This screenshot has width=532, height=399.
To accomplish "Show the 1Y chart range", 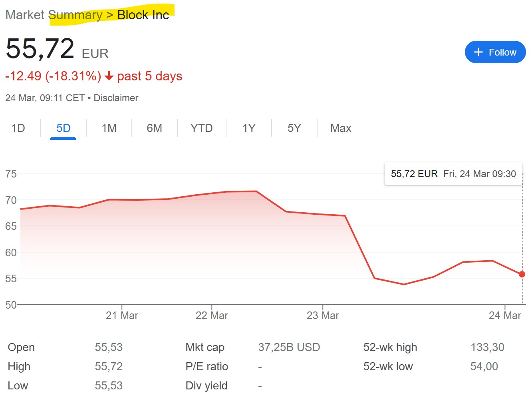I will click(249, 128).
